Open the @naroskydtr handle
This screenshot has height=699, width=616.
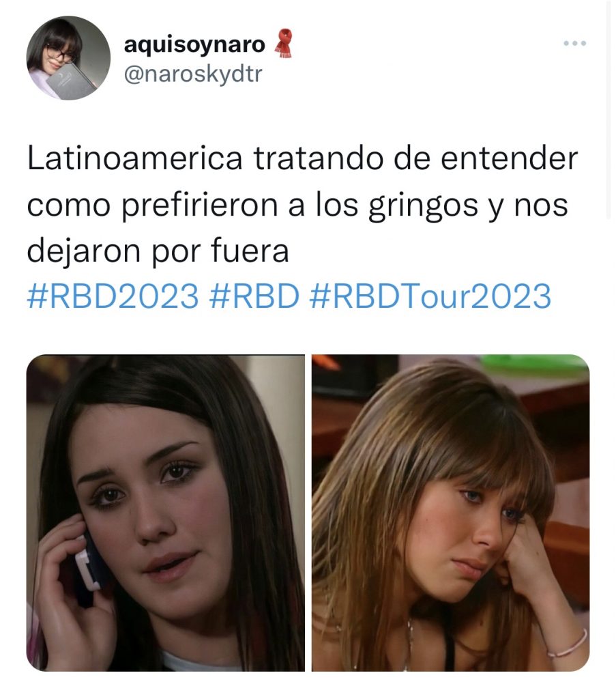193,74
